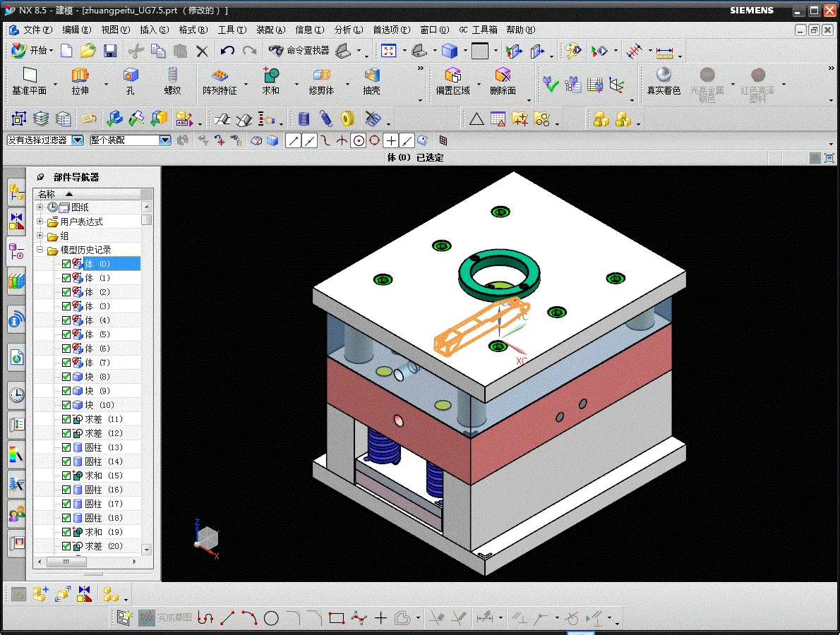Click the navigator down scroll arrow
The height and width of the screenshot is (635, 840).
tap(147, 550)
